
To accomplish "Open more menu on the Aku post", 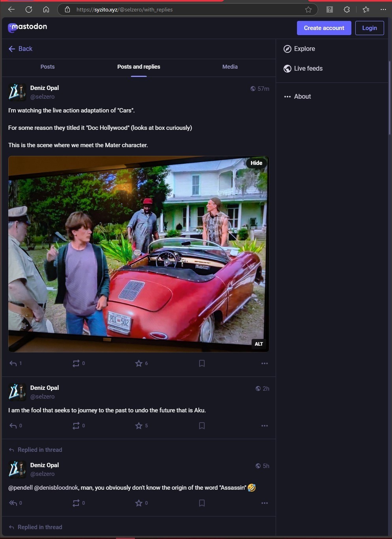I will 265,426.
